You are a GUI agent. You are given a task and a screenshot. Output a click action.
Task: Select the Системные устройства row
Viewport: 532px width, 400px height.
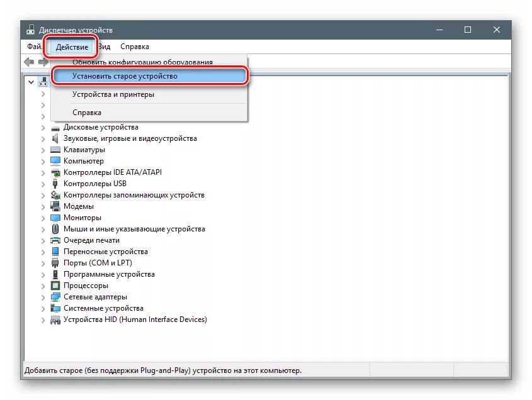[103, 308]
